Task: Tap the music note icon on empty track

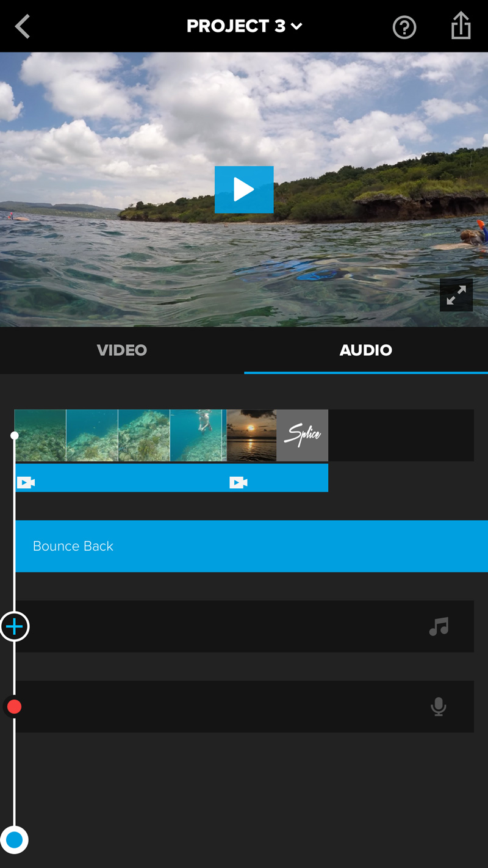Action: tap(439, 626)
